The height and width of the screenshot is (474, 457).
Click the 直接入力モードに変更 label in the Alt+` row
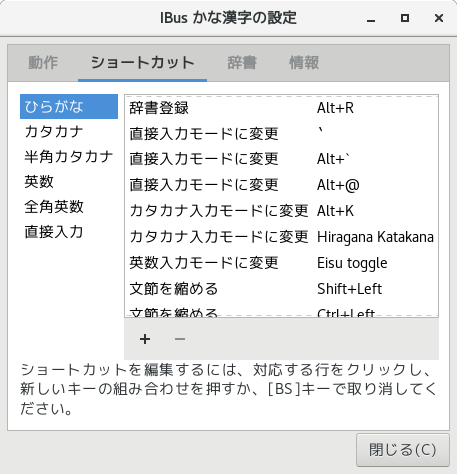[x=204, y=159]
